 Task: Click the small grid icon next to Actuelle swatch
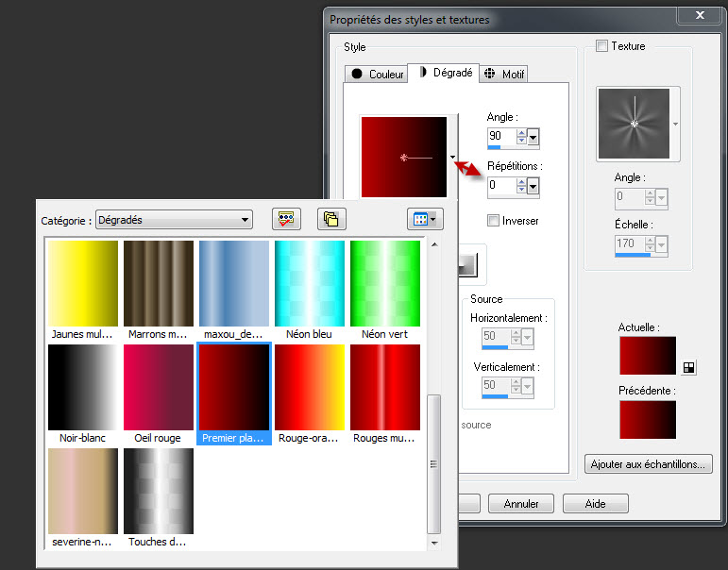[x=686, y=367]
